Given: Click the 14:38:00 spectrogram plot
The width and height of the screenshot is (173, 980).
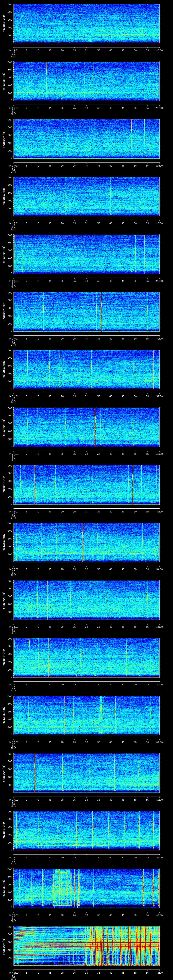Looking at the screenshot, I should coord(87,831).
